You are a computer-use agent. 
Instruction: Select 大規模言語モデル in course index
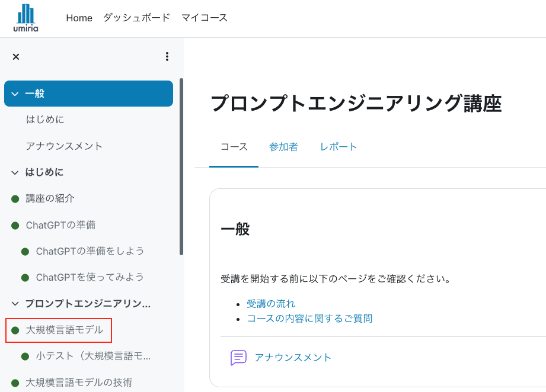pos(64,330)
